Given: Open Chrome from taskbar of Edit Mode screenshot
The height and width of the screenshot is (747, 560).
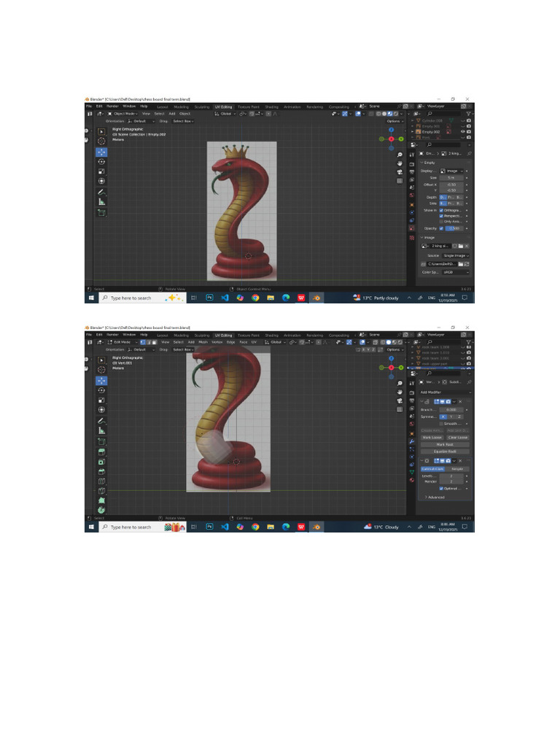Looking at the screenshot, I should [255, 527].
